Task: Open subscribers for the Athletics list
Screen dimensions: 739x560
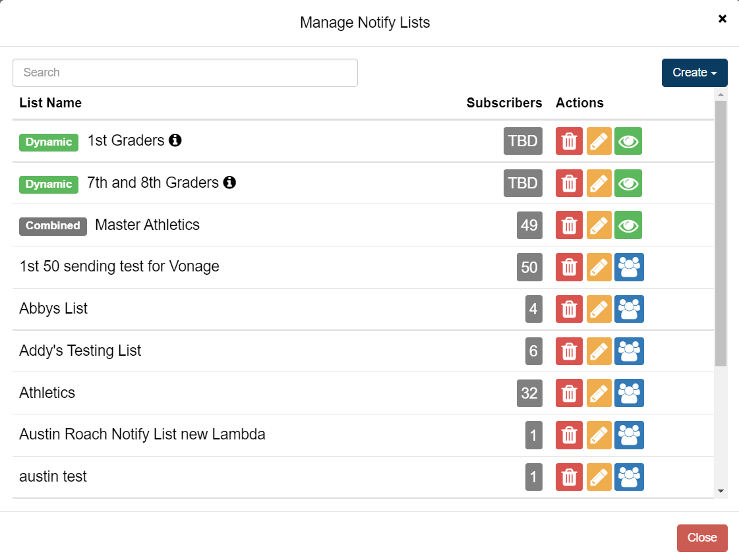Action: point(629,393)
